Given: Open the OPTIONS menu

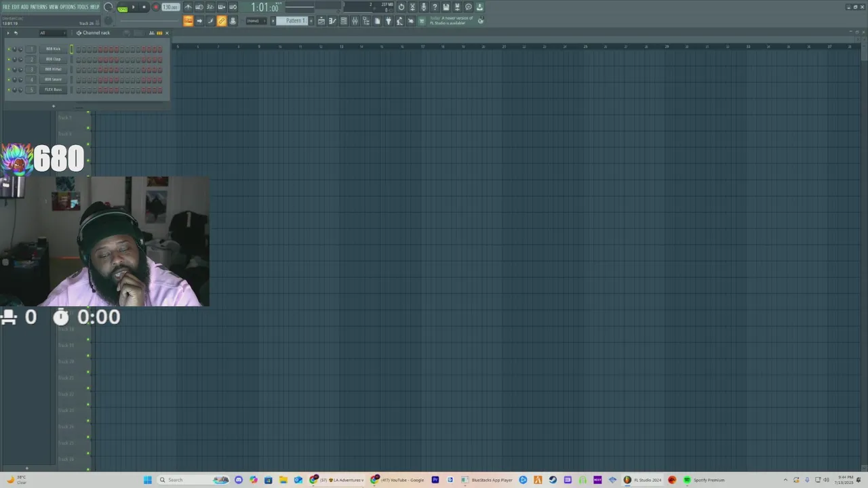Looking at the screenshot, I should [68, 7].
